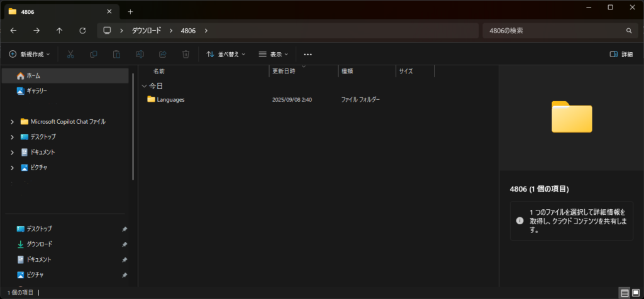The image size is (644, 299).
Task: Minimize the File Explorer window
Action: point(589,7)
